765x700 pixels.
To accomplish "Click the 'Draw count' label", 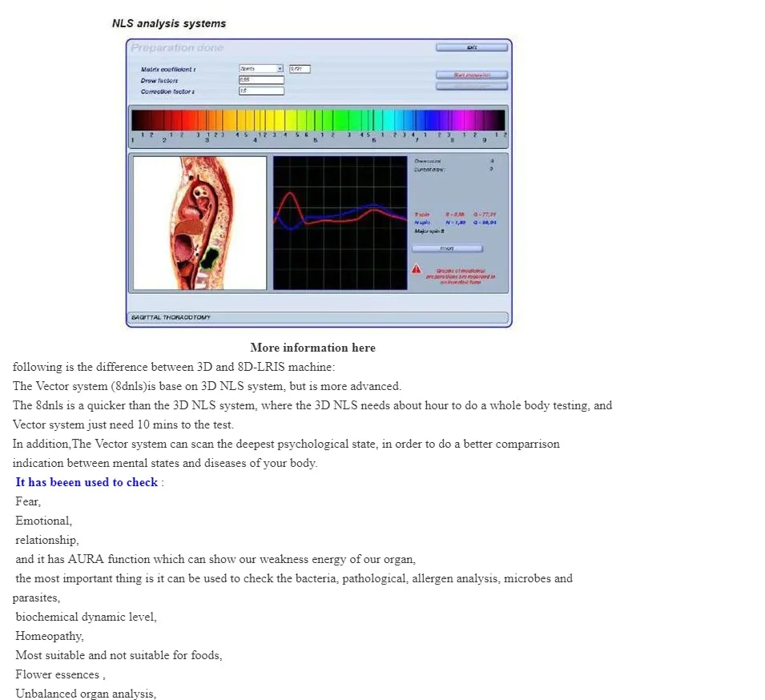I will coord(428,161).
